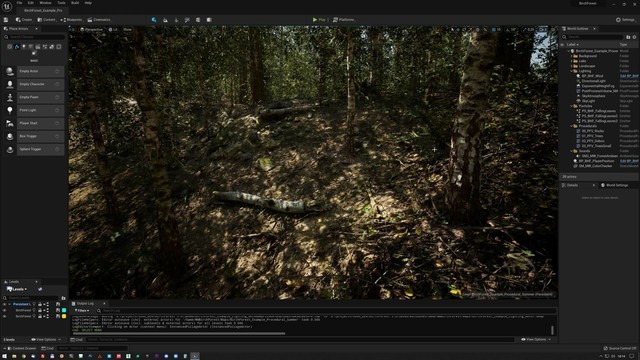Open the Tools menu
Viewport: 640px width, 360px height.
click(x=61, y=3)
